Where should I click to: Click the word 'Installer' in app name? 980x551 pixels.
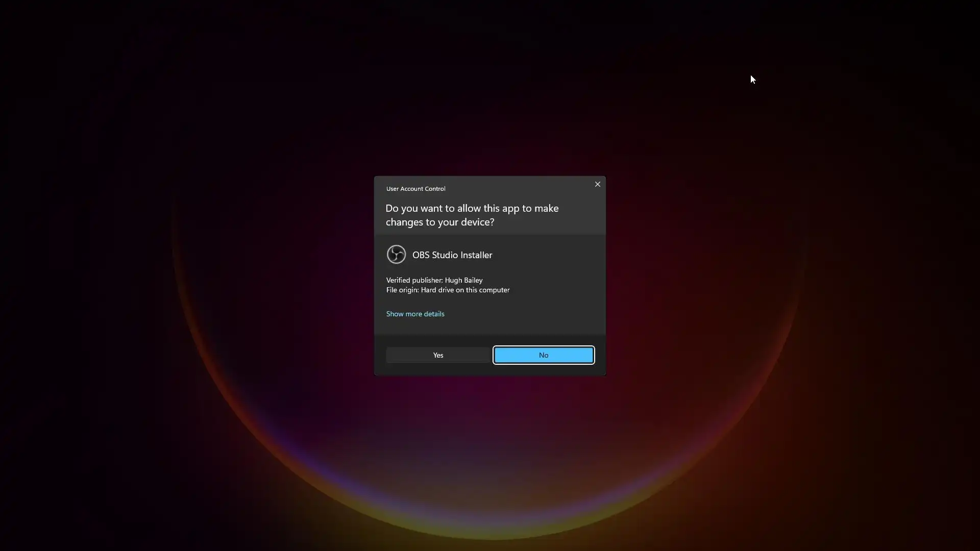click(476, 255)
